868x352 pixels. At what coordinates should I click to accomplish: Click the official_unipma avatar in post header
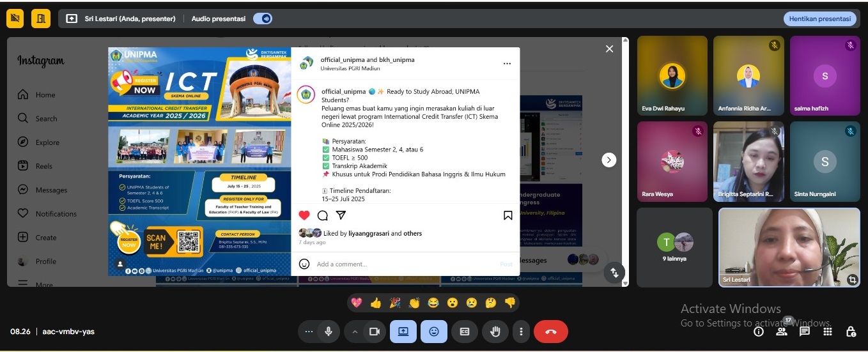point(307,63)
